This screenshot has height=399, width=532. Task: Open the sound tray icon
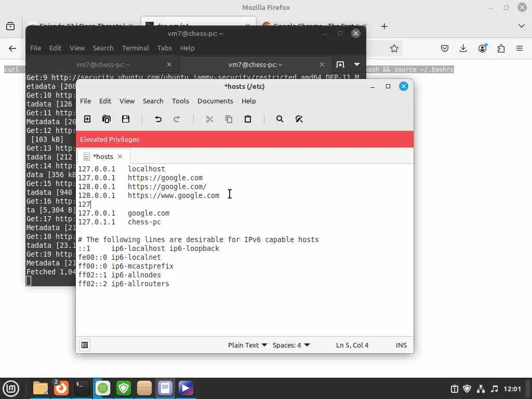click(495, 389)
